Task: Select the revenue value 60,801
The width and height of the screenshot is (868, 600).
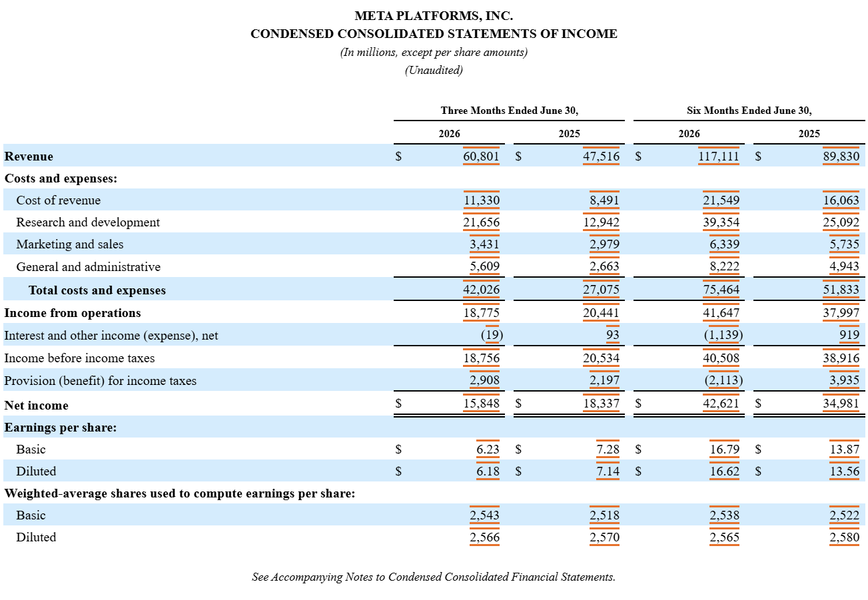Action: [x=481, y=156]
